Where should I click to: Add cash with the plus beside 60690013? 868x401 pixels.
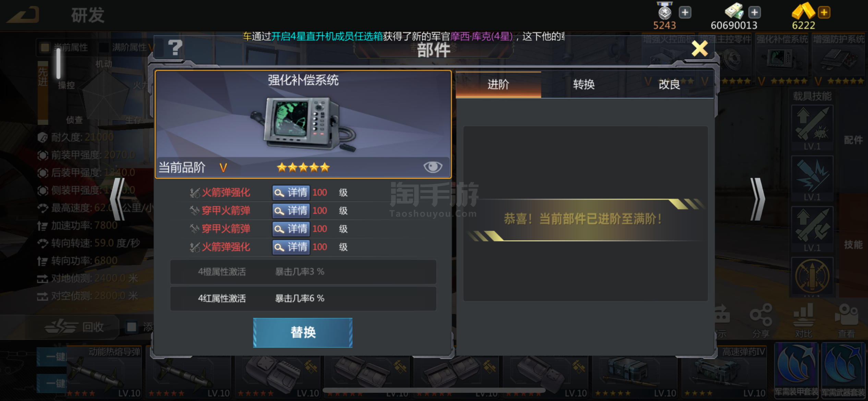pyautogui.click(x=754, y=13)
